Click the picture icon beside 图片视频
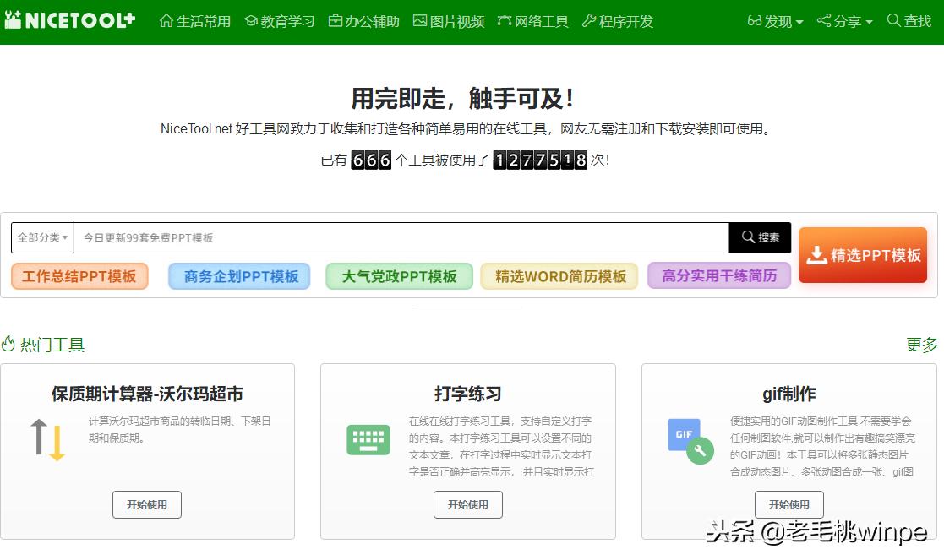 [419, 20]
